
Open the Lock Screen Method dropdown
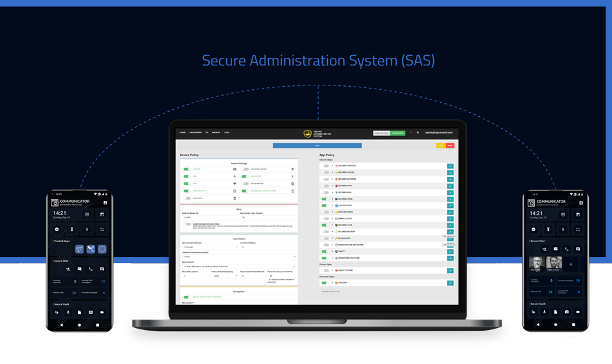pos(210,247)
